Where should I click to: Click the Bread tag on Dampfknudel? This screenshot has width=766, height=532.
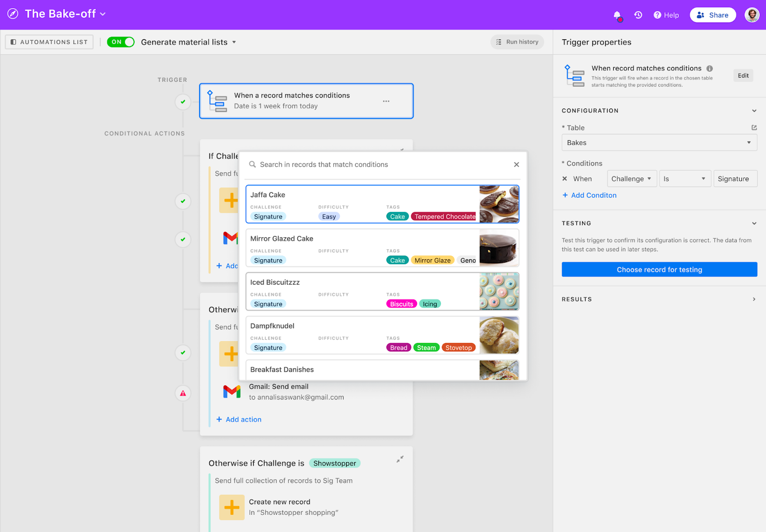point(398,348)
